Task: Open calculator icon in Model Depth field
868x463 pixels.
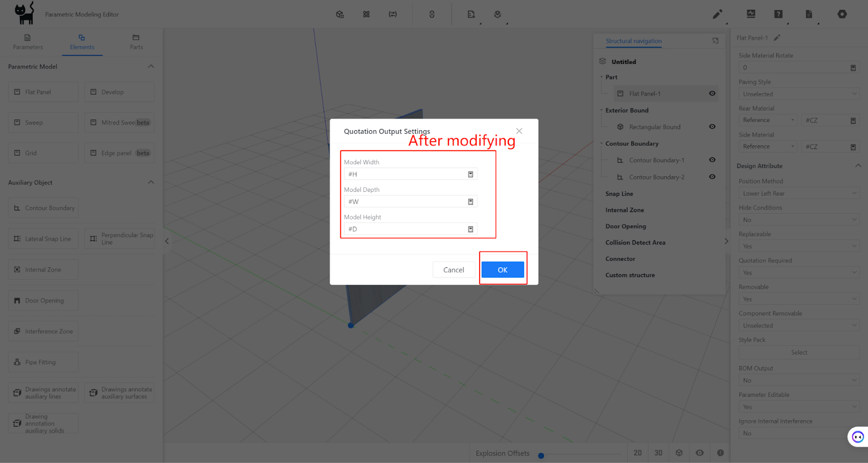Action: pyautogui.click(x=470, y=202)
